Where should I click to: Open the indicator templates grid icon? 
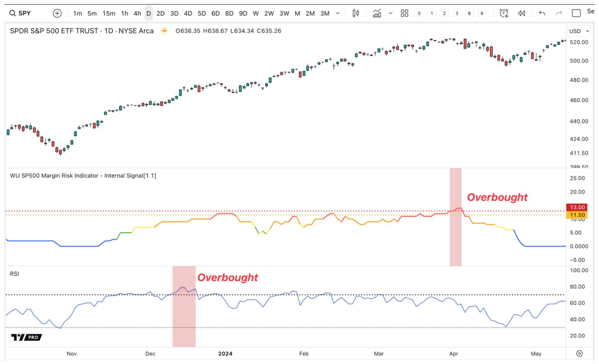(x=404, y=13)
